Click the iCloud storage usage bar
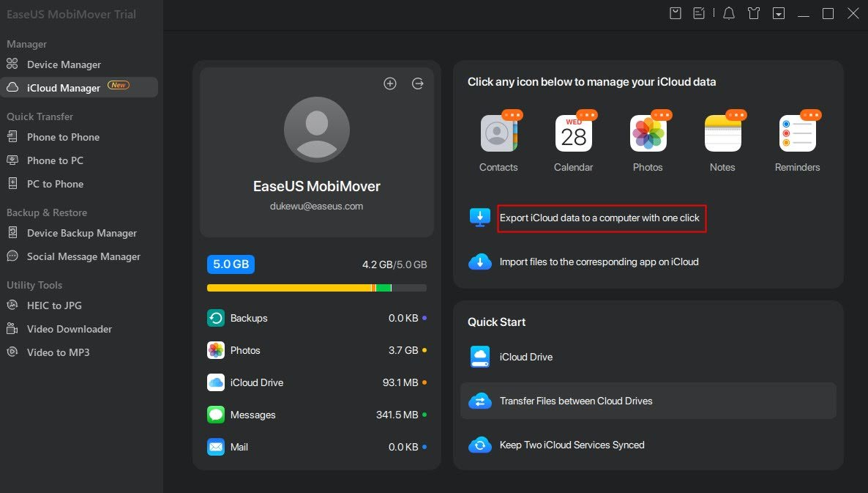The width and height of the screenshot is (868, 493). point(317,288)
